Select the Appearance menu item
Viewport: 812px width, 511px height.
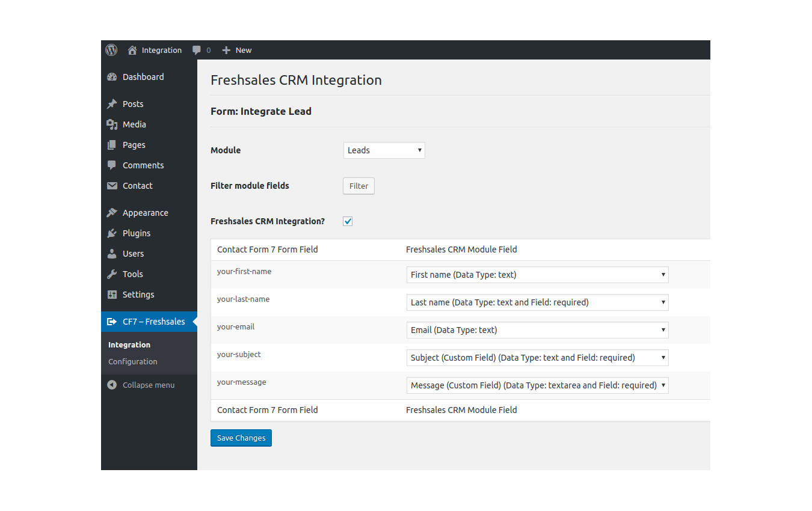145,213
